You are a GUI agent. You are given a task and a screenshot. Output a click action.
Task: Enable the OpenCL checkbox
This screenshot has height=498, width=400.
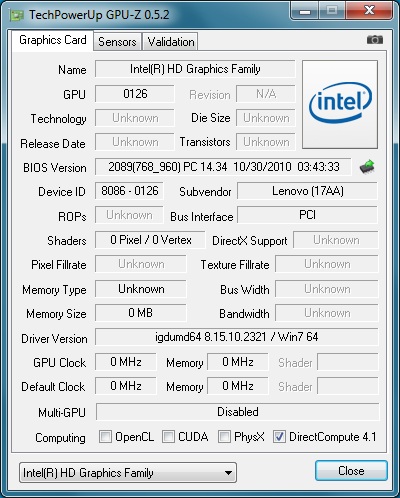[x=105, y=436]
